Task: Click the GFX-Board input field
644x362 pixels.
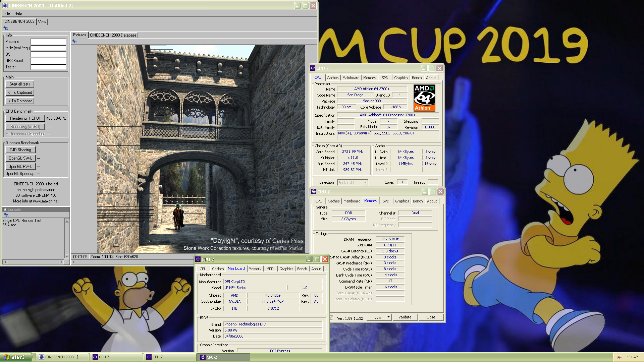Action: click(49, 61)
